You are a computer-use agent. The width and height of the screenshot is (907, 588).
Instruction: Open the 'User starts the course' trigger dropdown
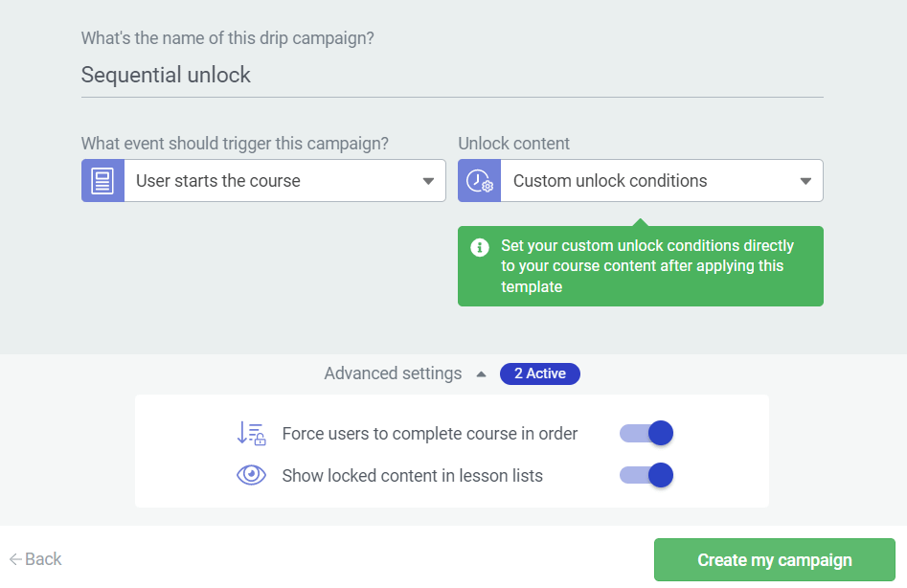coord(273,181)
